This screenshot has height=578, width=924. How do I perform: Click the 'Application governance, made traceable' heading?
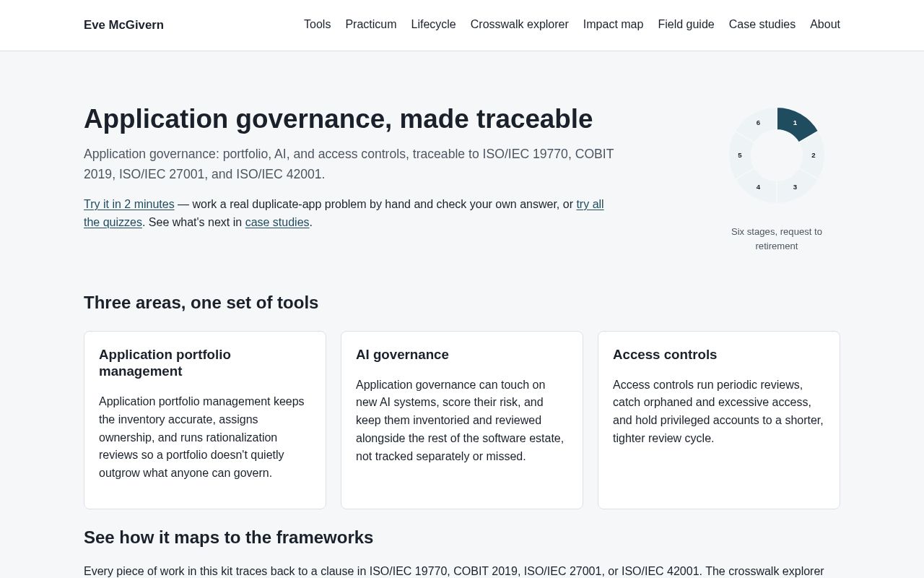(x=339, y=119)
